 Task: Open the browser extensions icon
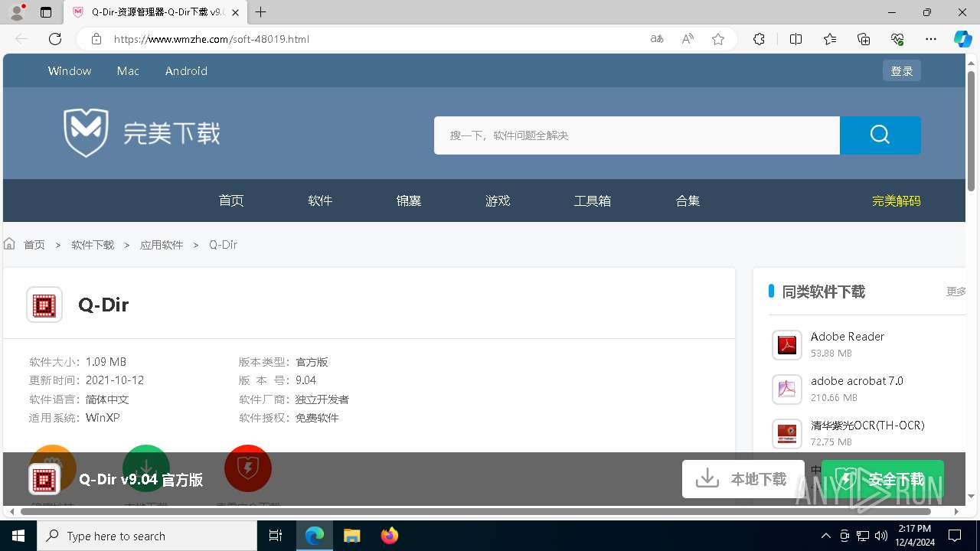(759, 39)
